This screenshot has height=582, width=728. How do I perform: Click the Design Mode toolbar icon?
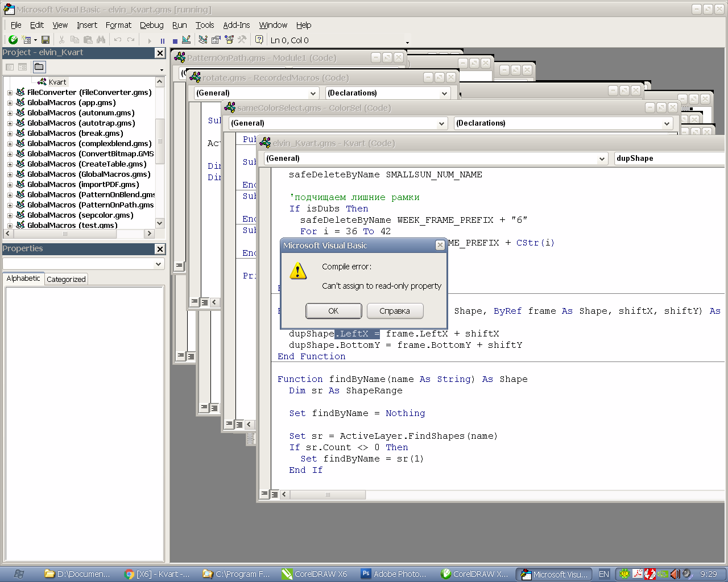pos(186,40)
